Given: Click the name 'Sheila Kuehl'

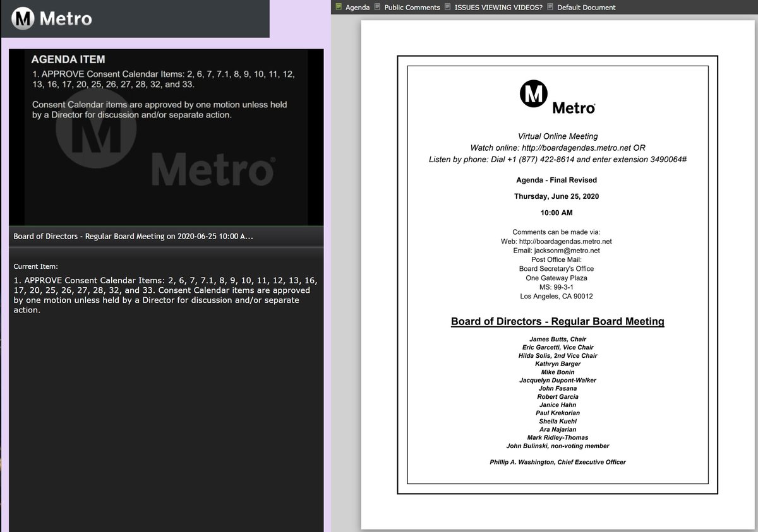Looking at the screenshot, I should tap(558, 421).
